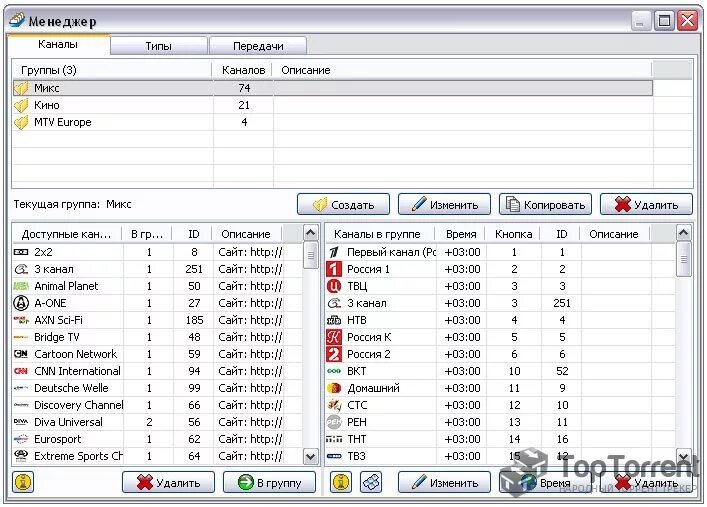Open the Передачи tab
The height and width of the screenshot is (507, 707).
(258, 46)
